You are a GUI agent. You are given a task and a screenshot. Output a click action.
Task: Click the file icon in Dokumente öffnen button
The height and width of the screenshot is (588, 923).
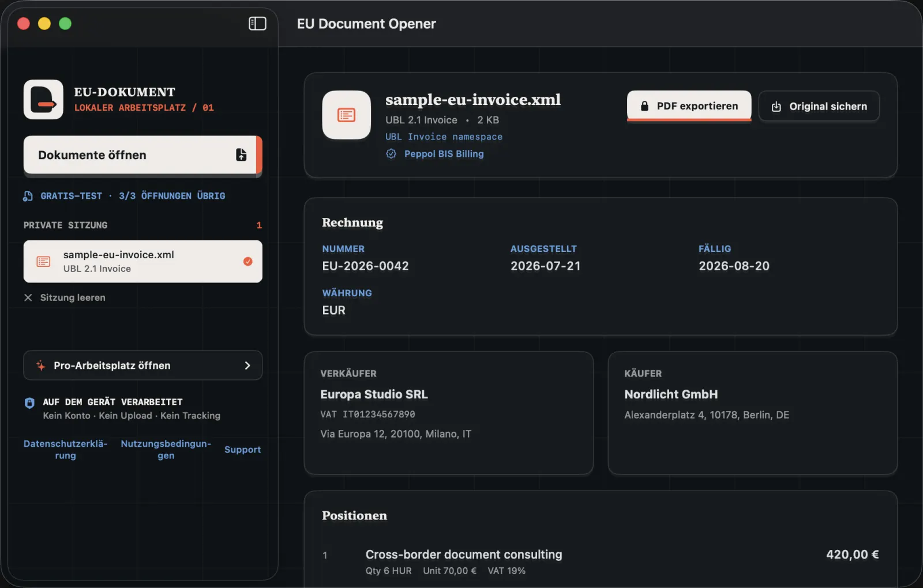point(241,154)
